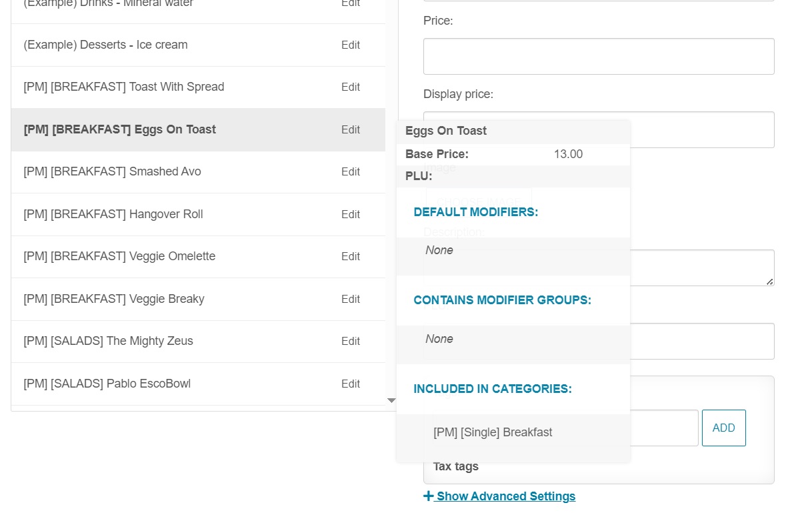
Task: Edit the Desserts - Ice cream item
Action: click(x=350, y=45)
